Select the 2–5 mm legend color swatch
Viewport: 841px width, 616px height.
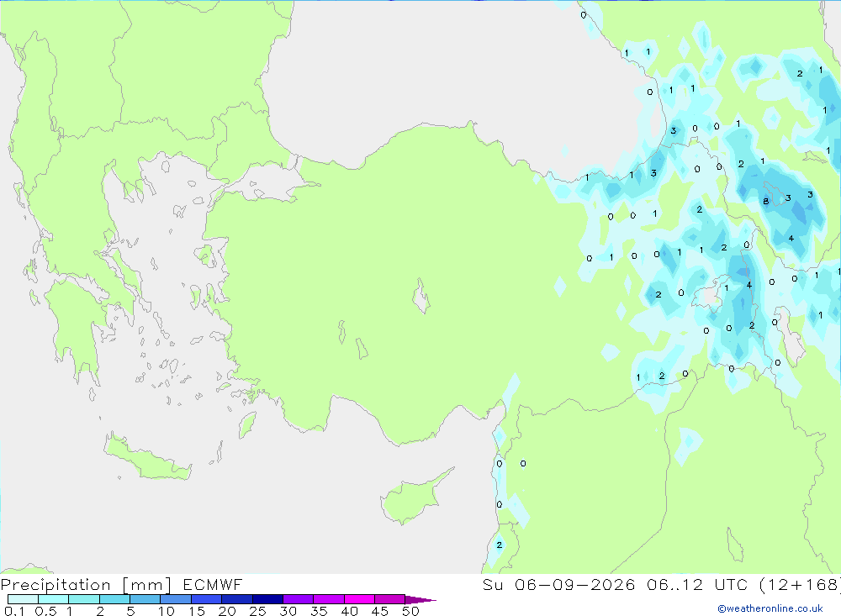[x=114, y=599]
